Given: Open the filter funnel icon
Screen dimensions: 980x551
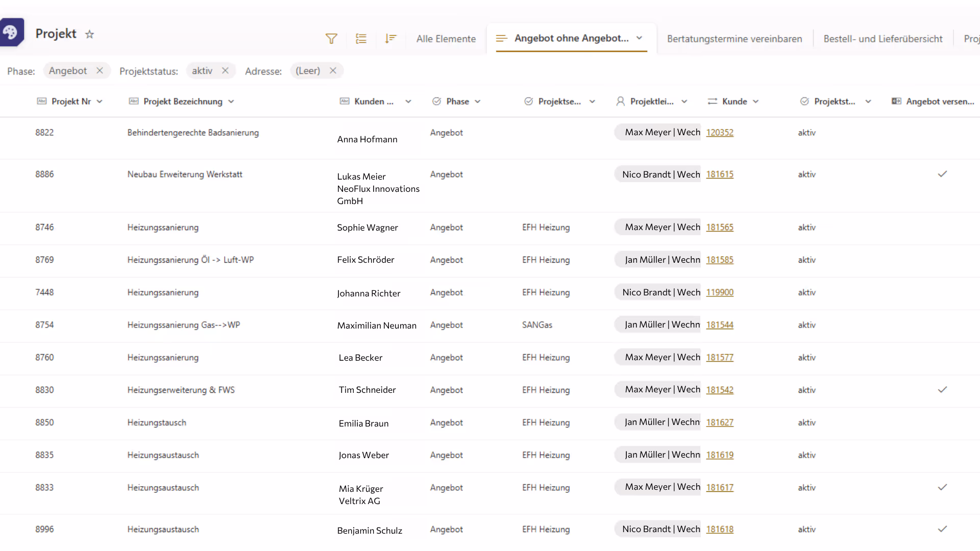Looking at the screenshot, I should 331,39.
